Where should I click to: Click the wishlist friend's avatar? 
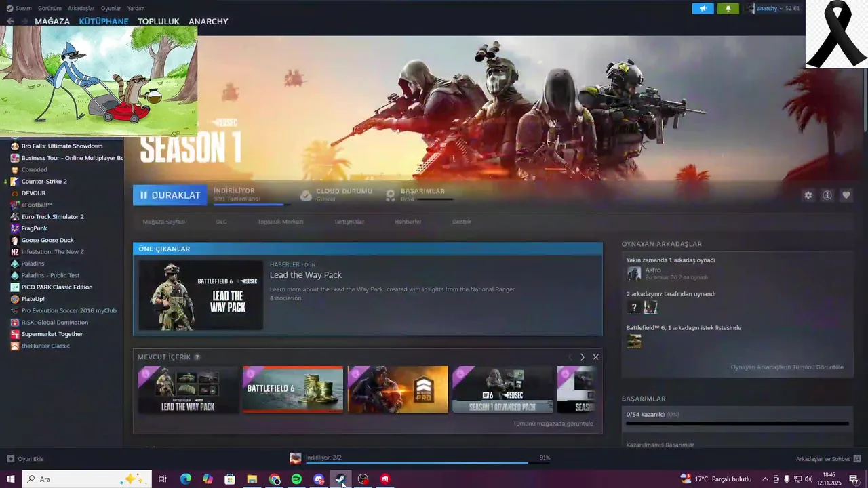pyautogui.click(x=634, y=342)
